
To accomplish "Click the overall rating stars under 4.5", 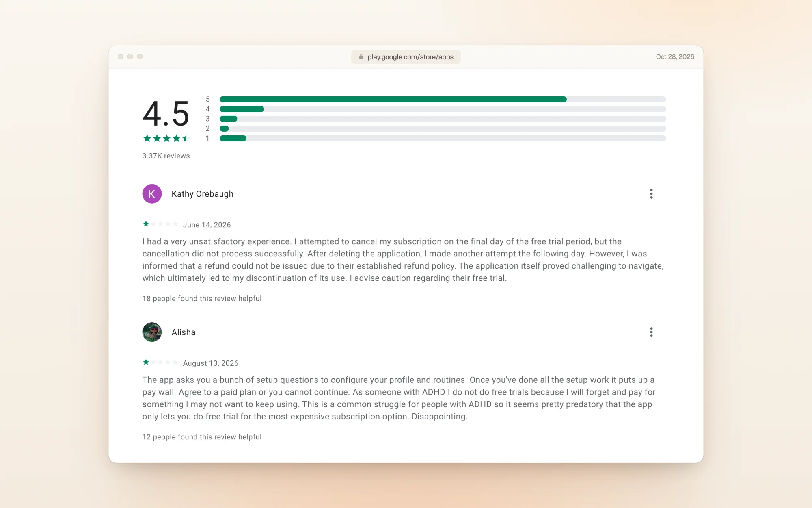I will [x=166, y=138].
